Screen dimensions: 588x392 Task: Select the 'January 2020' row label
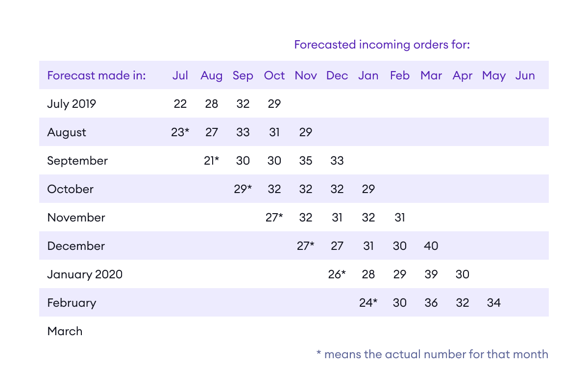[85, 274]
